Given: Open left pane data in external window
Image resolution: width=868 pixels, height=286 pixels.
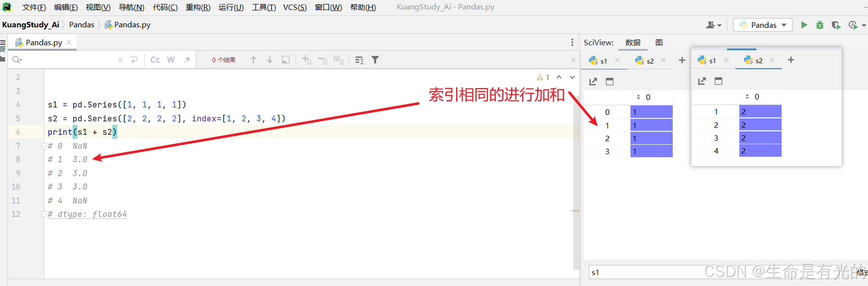Looking at the screenshot, I should (593, 82).
